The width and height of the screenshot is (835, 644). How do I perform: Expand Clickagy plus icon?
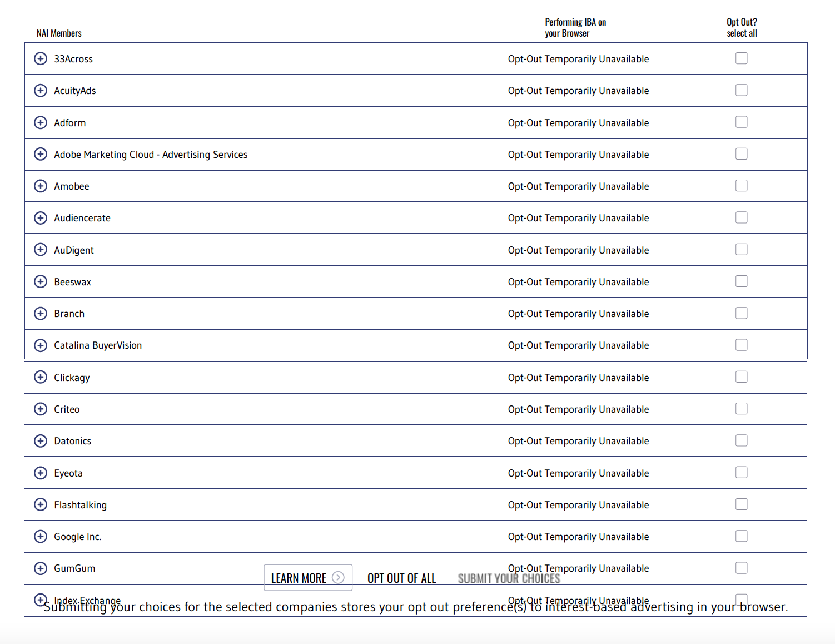(41, 377)
